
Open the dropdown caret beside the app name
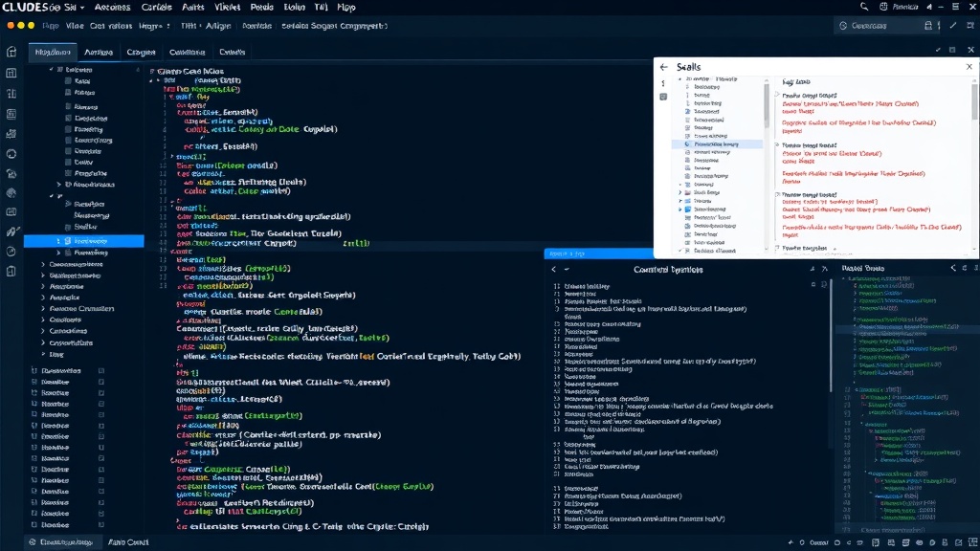pyautogui.click(x=82, y=8)
